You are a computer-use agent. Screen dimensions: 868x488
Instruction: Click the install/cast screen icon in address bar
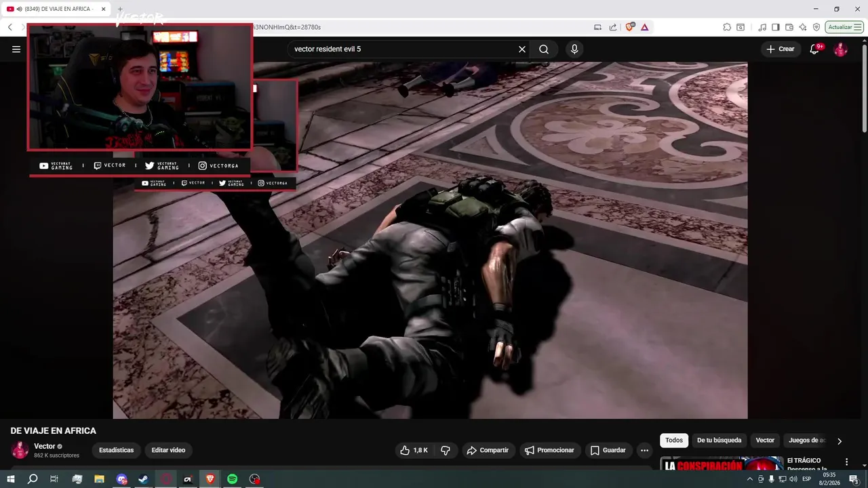(x=597, y=27)
